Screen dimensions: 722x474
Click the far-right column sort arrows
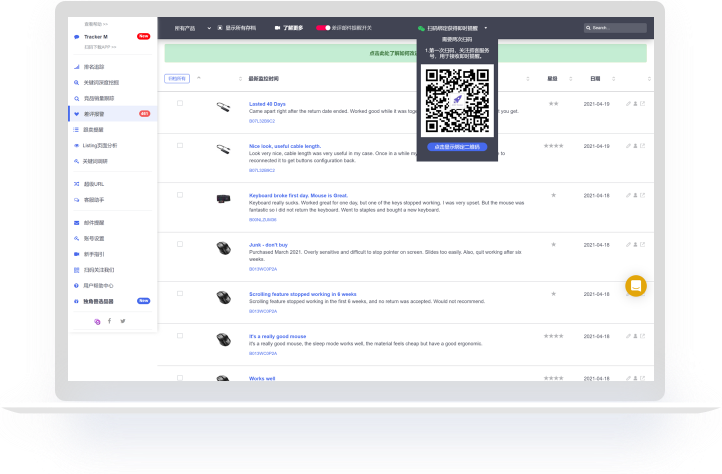click(649, 79)
